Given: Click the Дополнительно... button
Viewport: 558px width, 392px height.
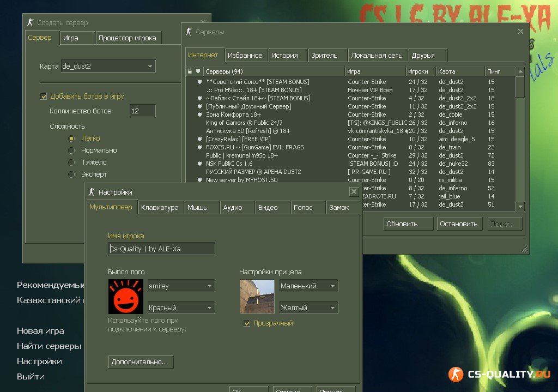Looking at the screenshot, I should [141, 361].
